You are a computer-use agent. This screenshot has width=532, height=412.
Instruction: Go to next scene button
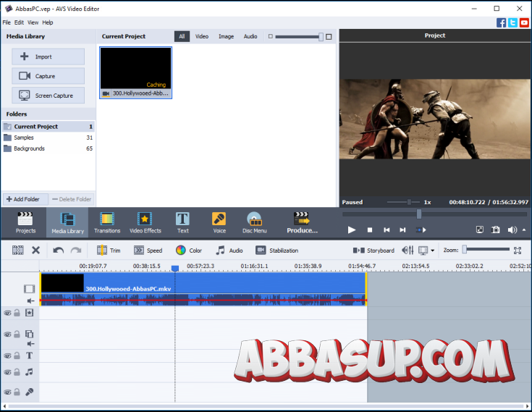click(x=421, y=230)
